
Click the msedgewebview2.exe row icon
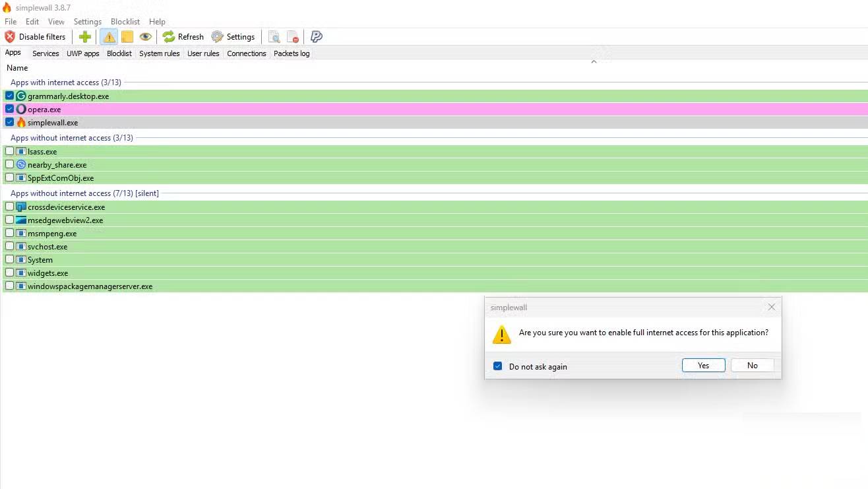click(21, 220)
